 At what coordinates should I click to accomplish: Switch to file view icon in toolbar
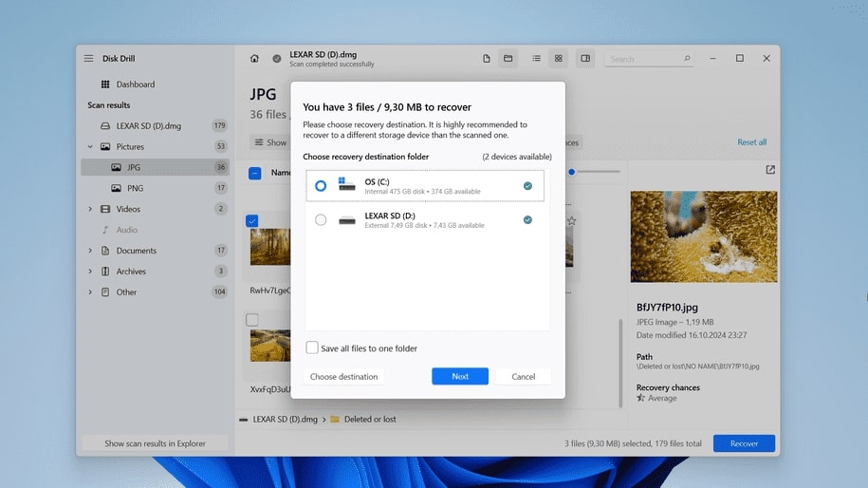pos(486,58)
